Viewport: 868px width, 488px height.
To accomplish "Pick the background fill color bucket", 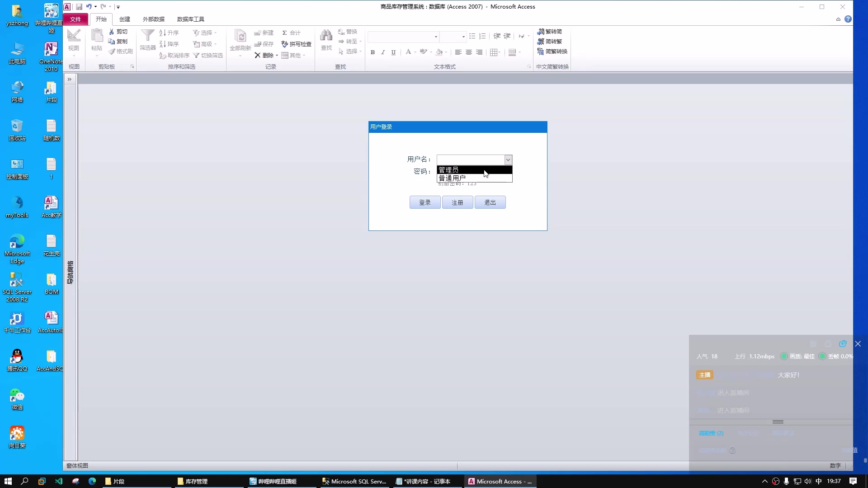I will pyautogui.click(x=439, y=52).
